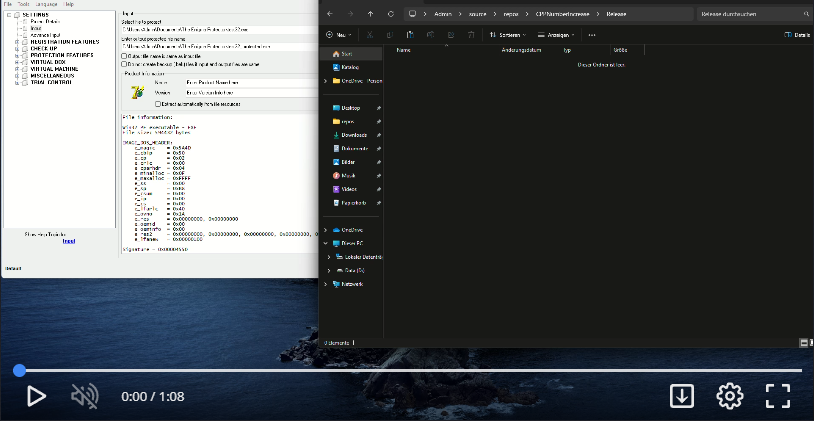The image size is (814, 421).
Task: Switch Explorer to details view in the status bar
Action: point(804,343)
